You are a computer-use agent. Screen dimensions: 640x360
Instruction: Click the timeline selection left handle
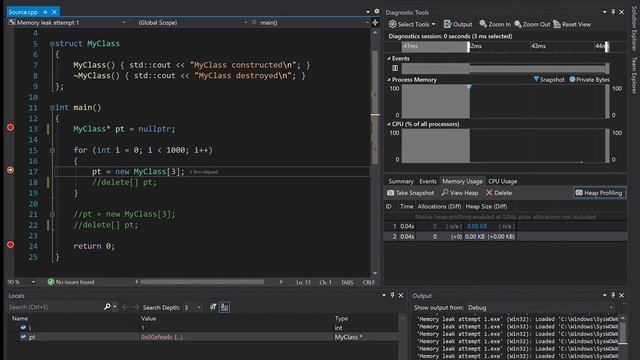click(x=469, y=47)
